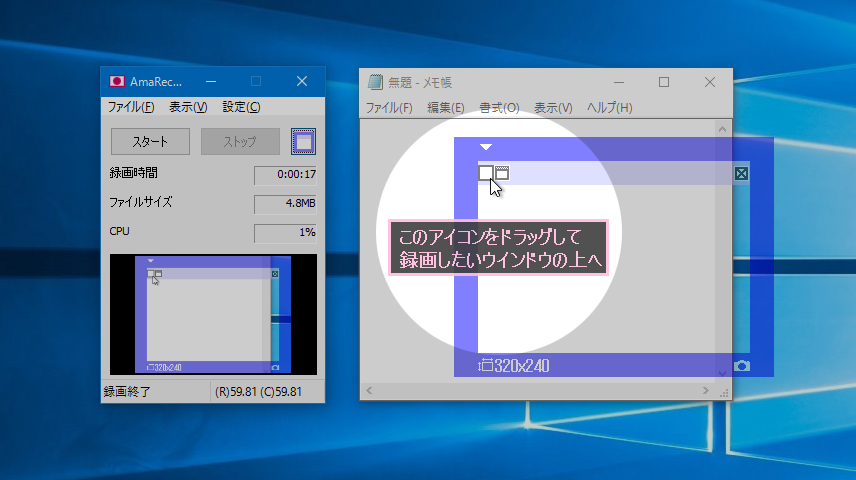Open the Notepad ファイル(F) menu
Viewport: 856px width, 480px height.
click(389, 108)
